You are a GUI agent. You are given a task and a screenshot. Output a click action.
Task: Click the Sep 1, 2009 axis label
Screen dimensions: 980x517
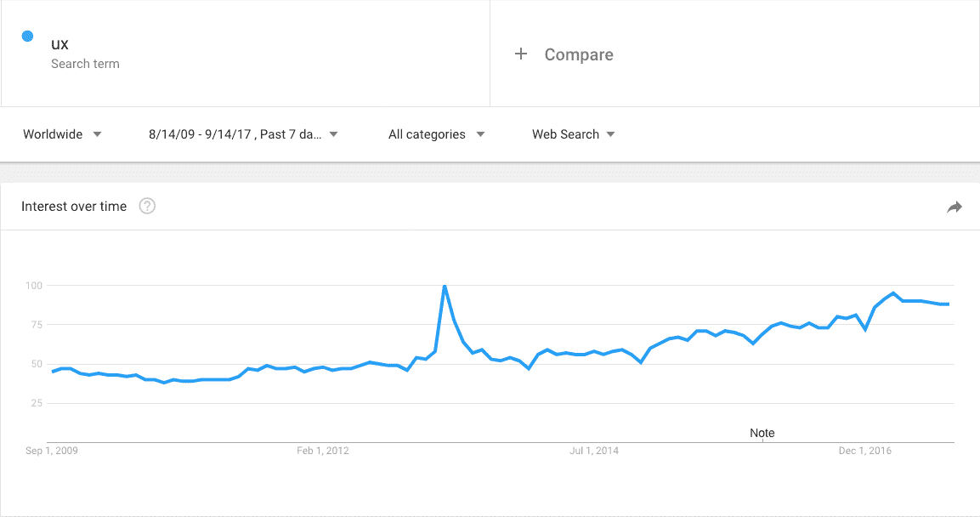coord(52,451)
